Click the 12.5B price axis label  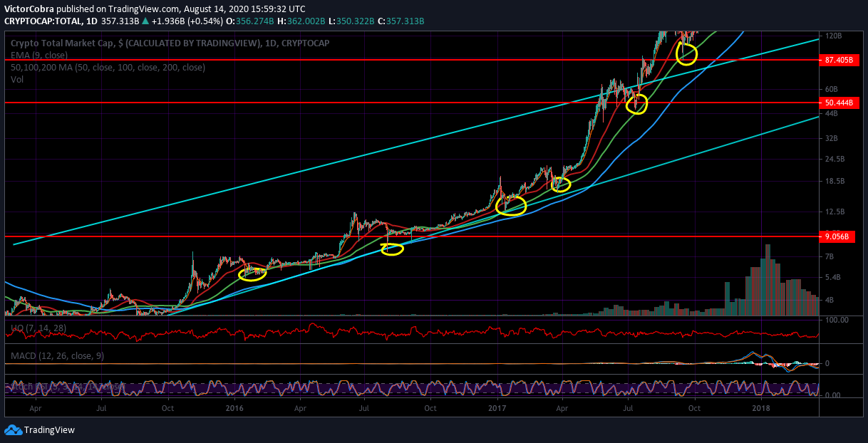[x=835, y=212]
